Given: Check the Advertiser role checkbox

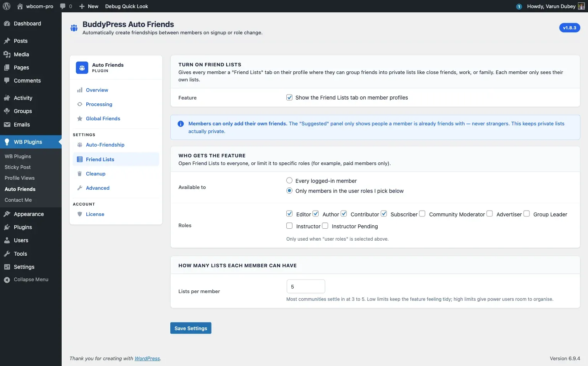Looking at the screenshot, I should click(x=490, y=214).
